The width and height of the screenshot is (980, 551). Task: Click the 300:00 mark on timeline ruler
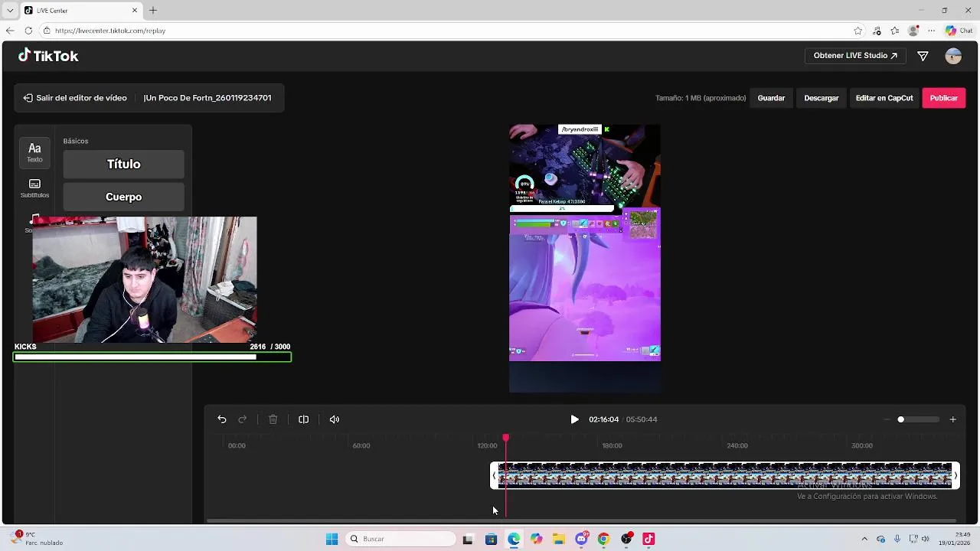coord(862,445)
